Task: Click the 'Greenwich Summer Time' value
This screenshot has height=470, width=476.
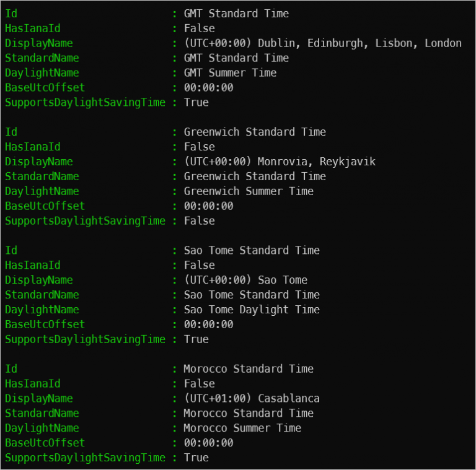Action: click(249, 191)
